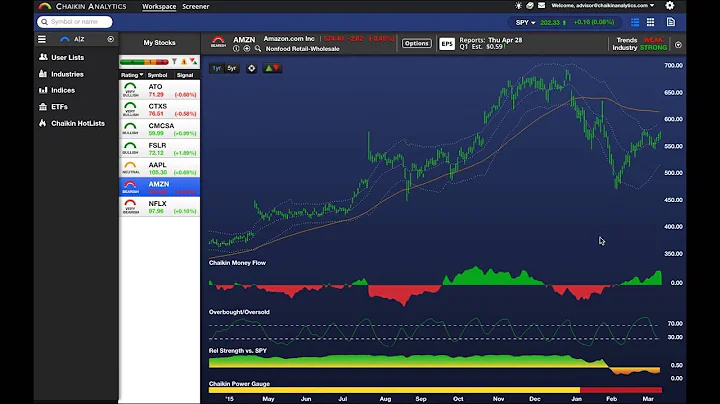This screenshot has height=404, width=720.
Task: Select the FSLR stock row
Action: [159, 148]
